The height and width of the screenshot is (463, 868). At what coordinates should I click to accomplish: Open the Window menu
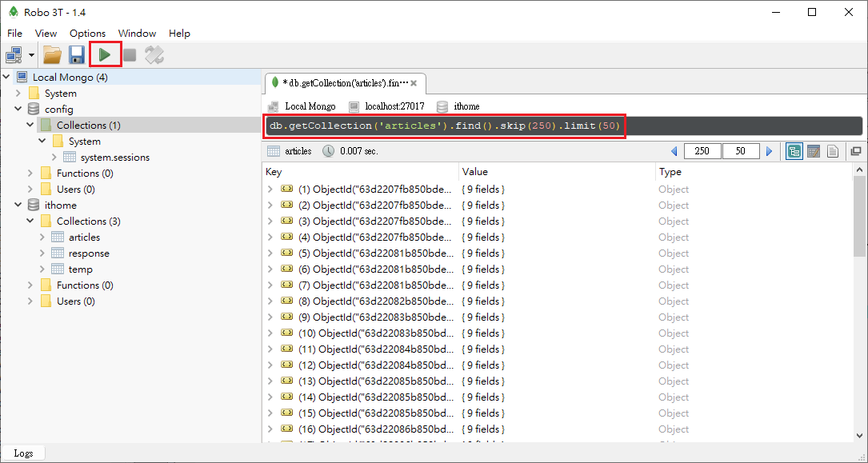click(x=137, y=34)
